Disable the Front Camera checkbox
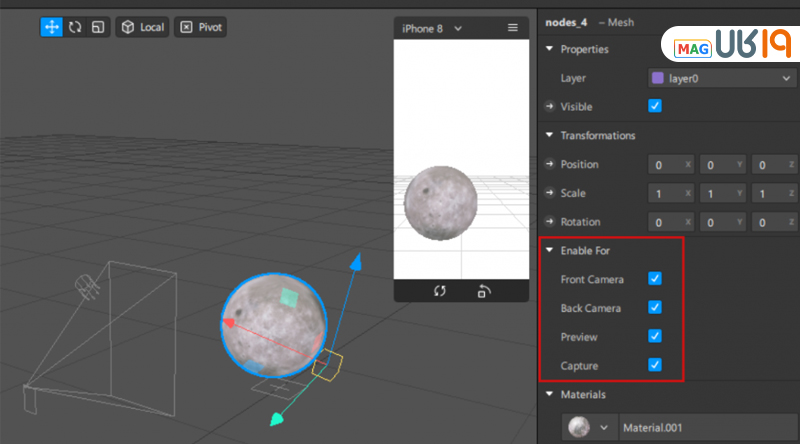This screenshot has width=800, height=444. (655, 279)
